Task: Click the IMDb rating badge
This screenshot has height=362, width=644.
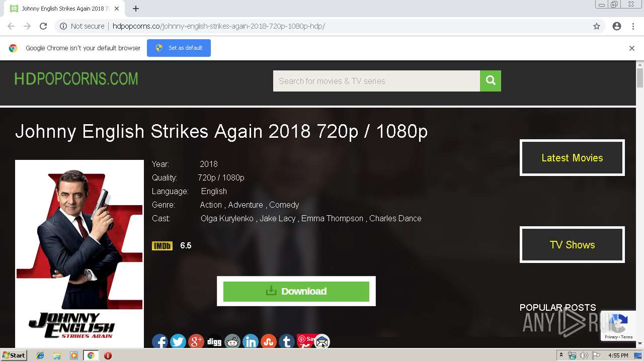Action: (x=162, y=246)
